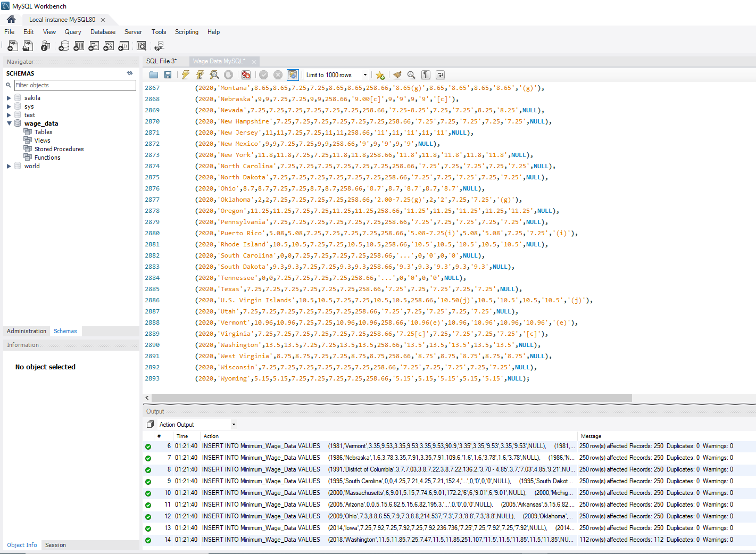Open a SQL script file from main toolbar
Viewport: 756px width, 554px height.
coord(28,46)
